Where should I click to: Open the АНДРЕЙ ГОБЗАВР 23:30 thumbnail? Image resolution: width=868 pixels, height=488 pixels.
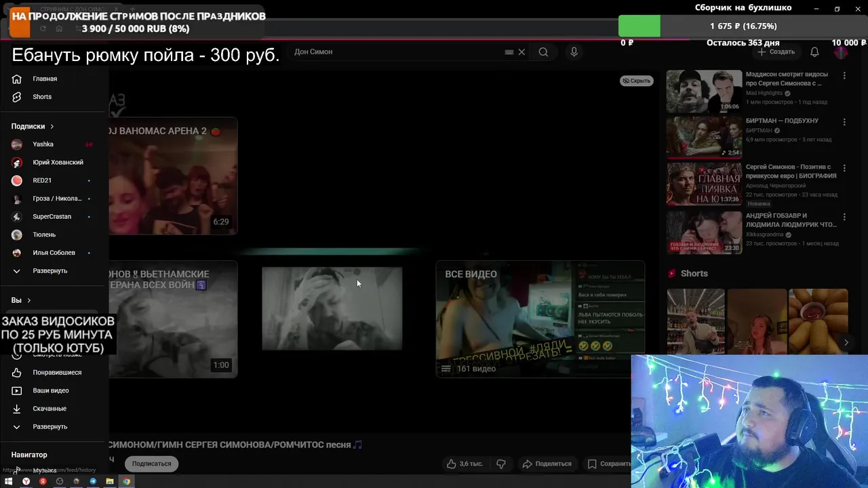click(x=704, y=232)
